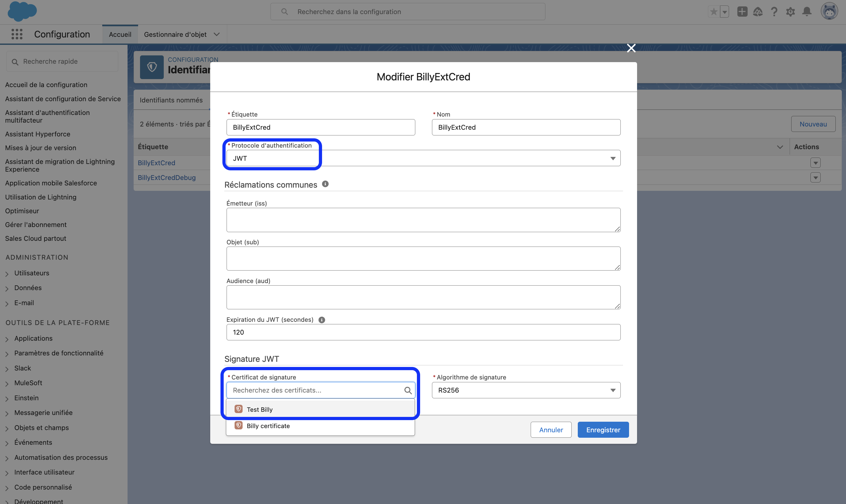Screen dimensions: 846x504
Task: Open the Algorithme de signature dropdown
Action: click(x=526, y=390)
